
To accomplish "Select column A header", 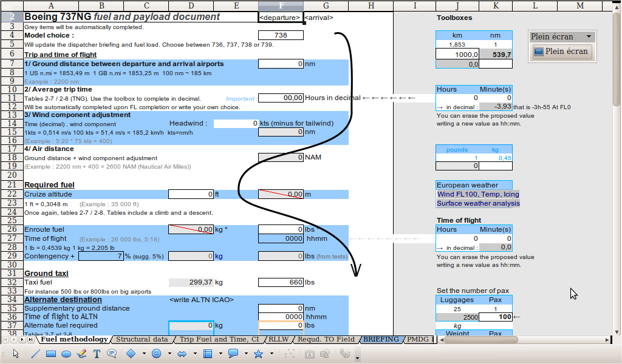I will [x=51, y=5].
